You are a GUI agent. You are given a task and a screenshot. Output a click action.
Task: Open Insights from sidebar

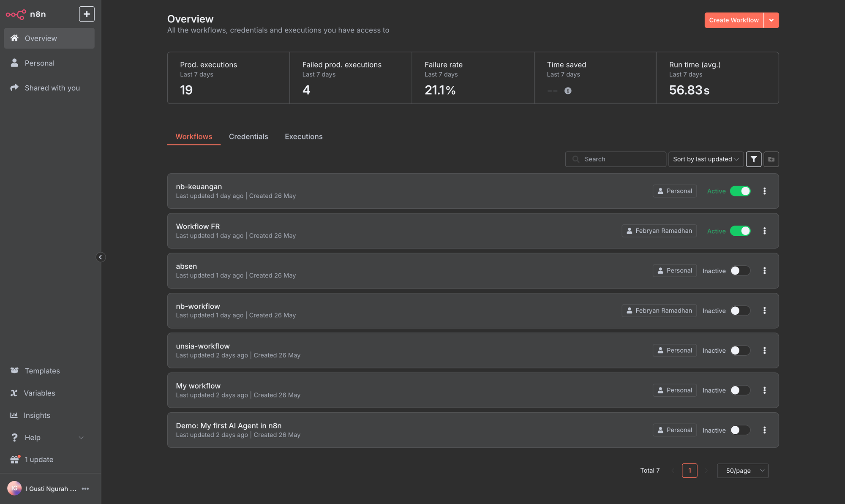pyautogui.click(x=37, y=415)
